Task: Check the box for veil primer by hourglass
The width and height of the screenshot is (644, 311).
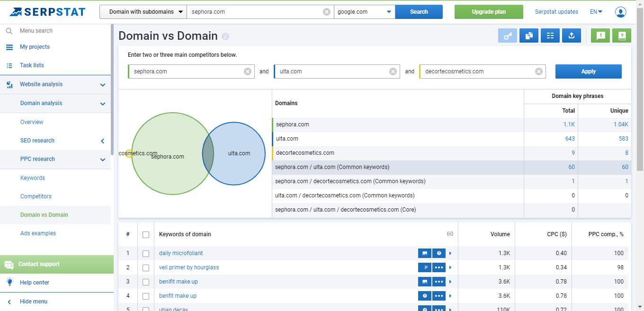Action: pos(146,268)
